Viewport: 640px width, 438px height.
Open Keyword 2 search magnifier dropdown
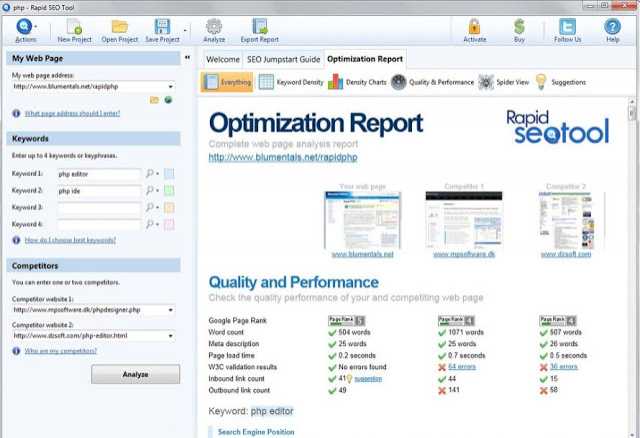click(152, 191)
